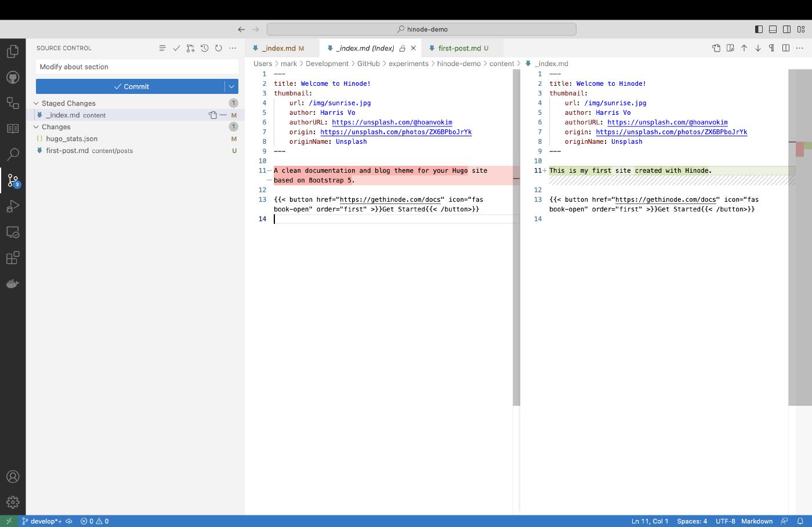Viewport: 812px width, 527px height.
Task: Click the create pull request icon
Action: (x=190, y=48)
